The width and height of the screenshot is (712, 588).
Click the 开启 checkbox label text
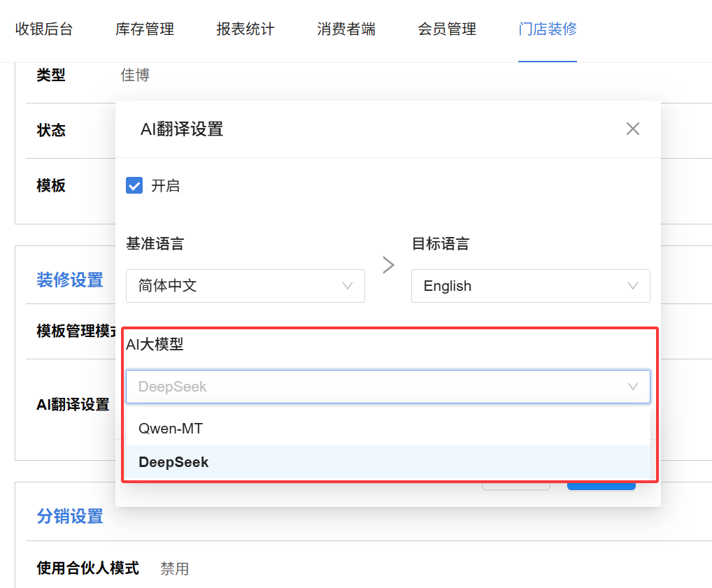point(166,186)
